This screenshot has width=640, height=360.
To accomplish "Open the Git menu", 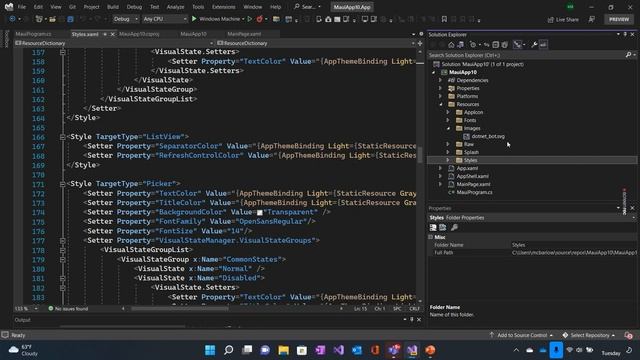I will [x=72, y=7].
